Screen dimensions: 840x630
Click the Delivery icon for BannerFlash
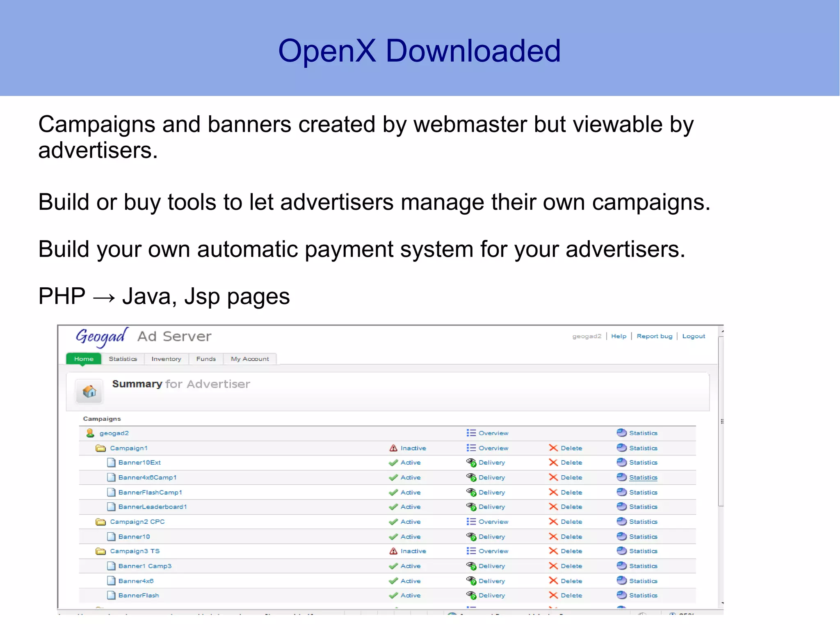(x=471, y=596)
